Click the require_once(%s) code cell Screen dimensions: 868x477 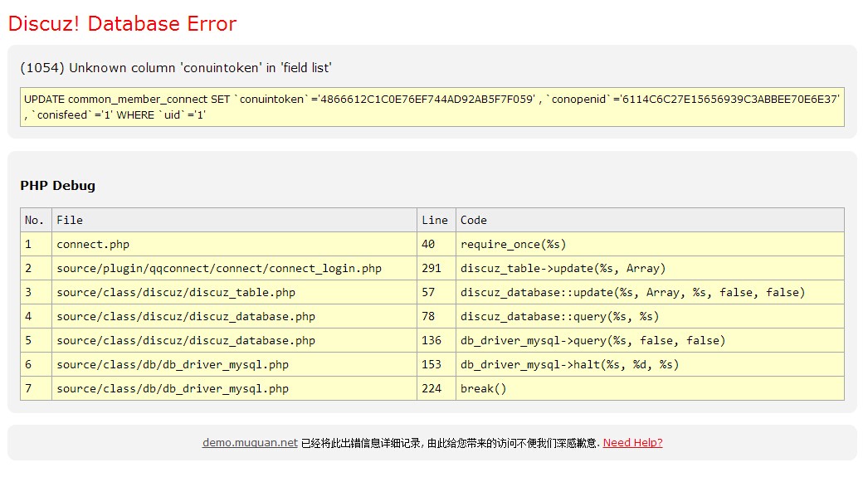513,244
